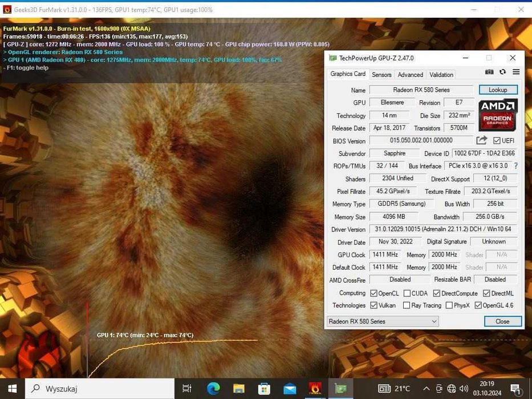Click the AMD Radeon Graphics logo
Viewport: 532px width, 399px height.
pos(498,115)
